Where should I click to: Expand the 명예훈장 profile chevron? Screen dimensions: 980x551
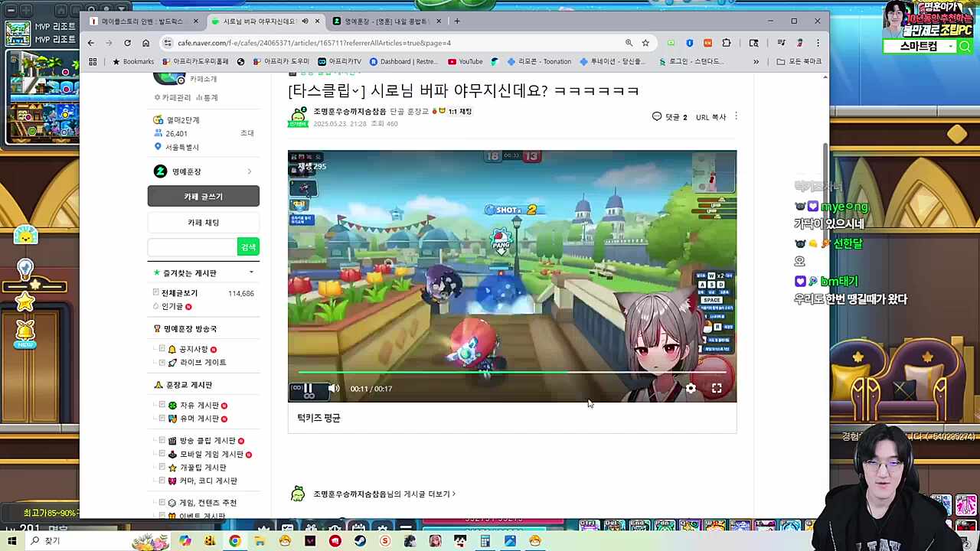249,171
